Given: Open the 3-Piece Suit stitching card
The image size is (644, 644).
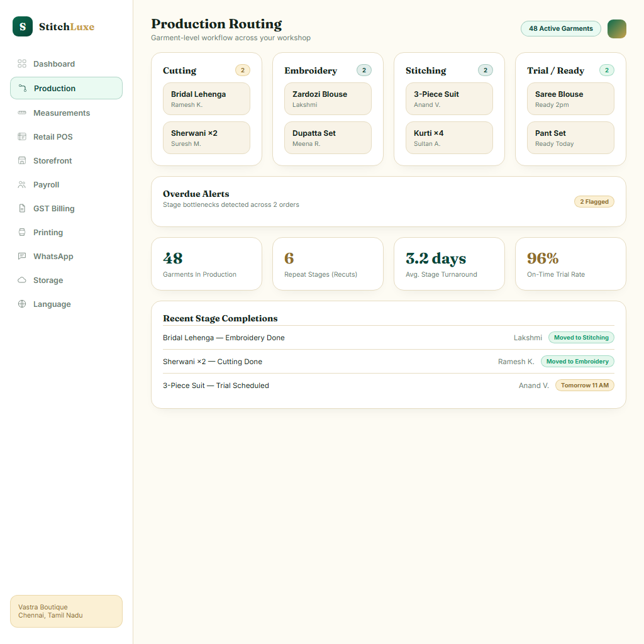Looking at the screenshot, I should tap(449, 99).
